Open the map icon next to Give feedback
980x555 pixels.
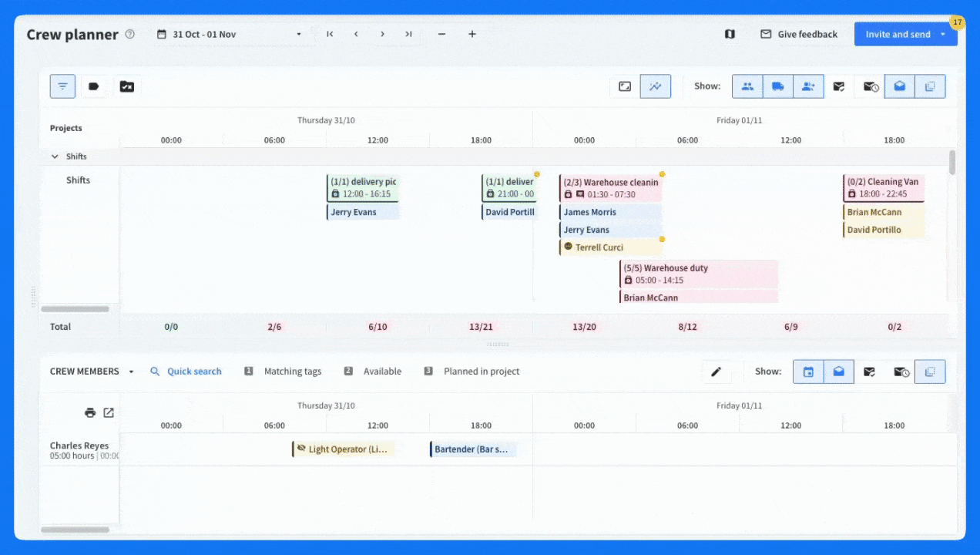point(730,34)
